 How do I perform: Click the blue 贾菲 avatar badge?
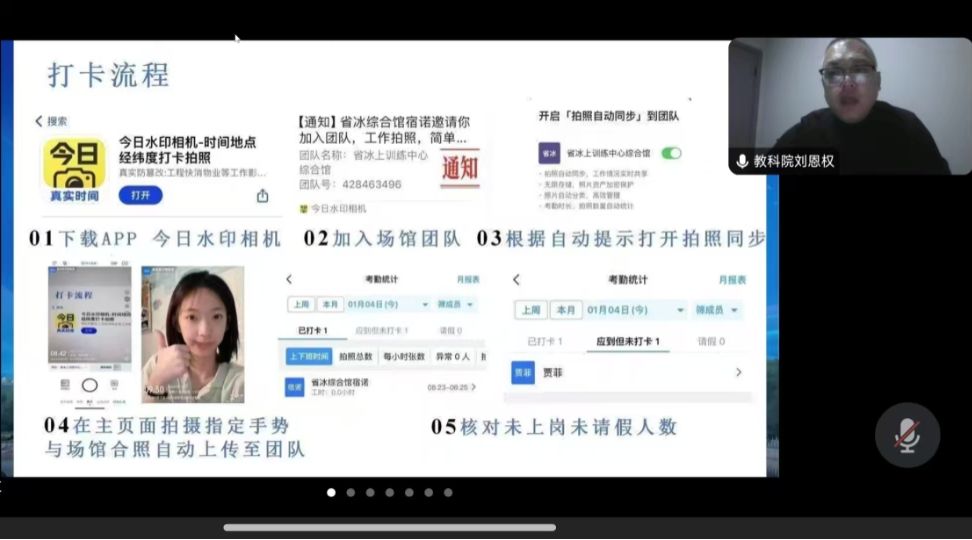pyautogui.click(x=523, y=372)
